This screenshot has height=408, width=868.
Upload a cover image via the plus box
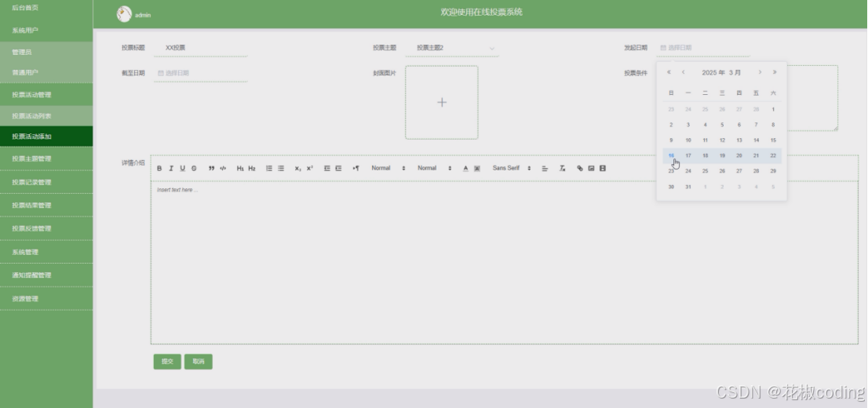(x=442, y=103)
